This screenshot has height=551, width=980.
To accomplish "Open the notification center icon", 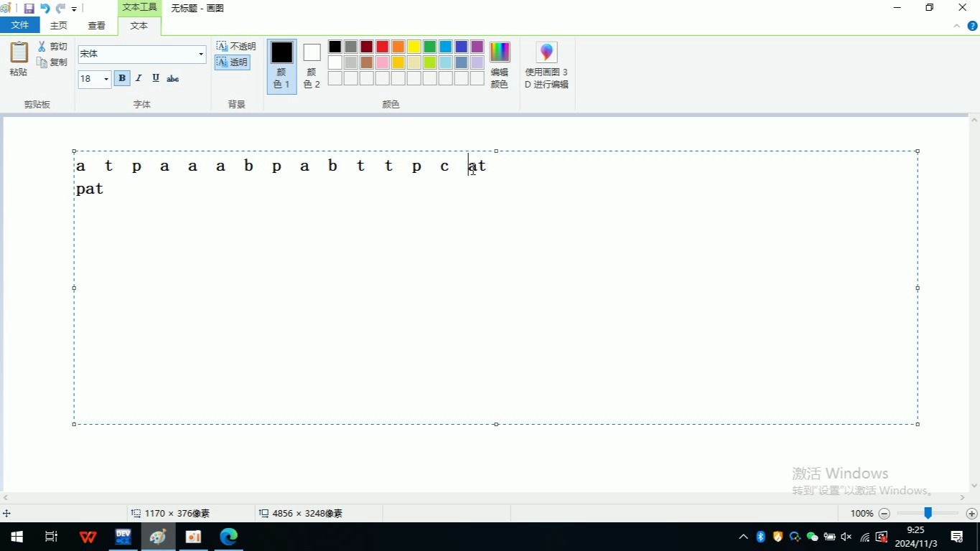I will (957, 537).
